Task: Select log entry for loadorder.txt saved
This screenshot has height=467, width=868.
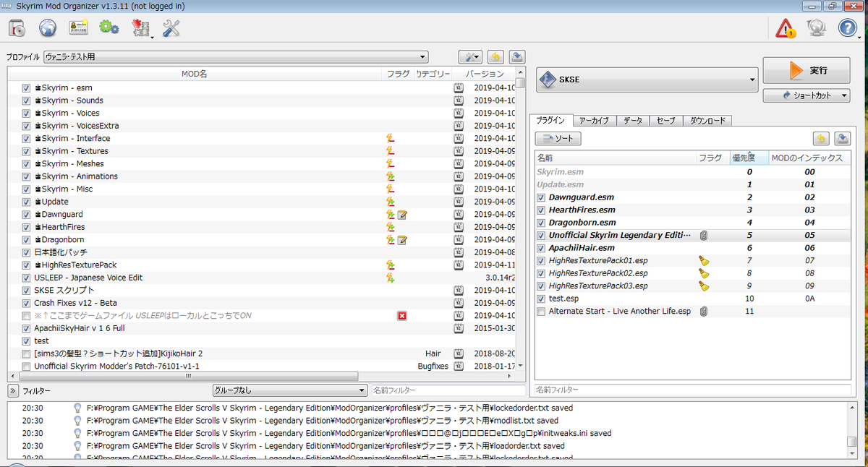Action: [427, 446]
